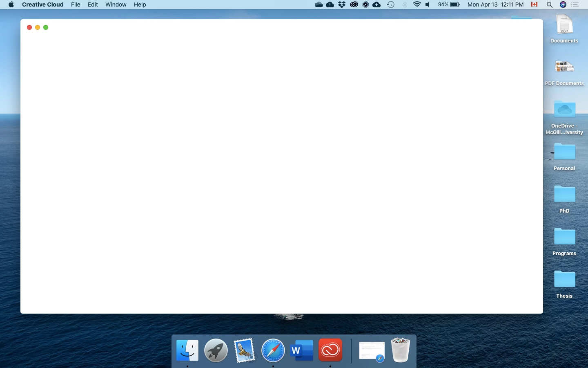Open Safari from the Dock

273,350
